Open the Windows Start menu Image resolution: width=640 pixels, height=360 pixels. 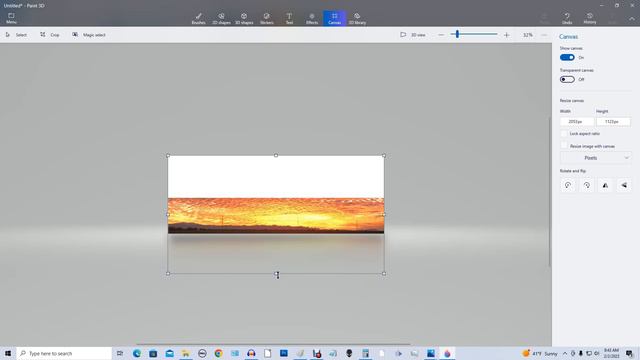[x=8, y=353]
